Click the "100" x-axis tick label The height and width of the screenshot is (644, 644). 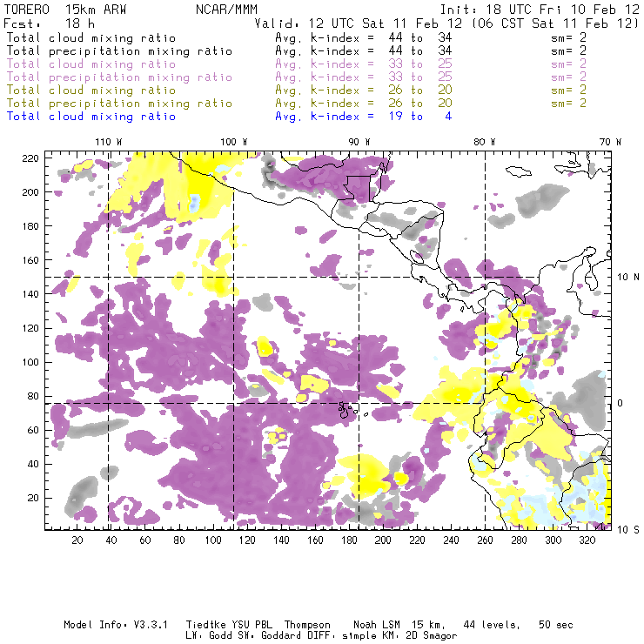[213, 540]
